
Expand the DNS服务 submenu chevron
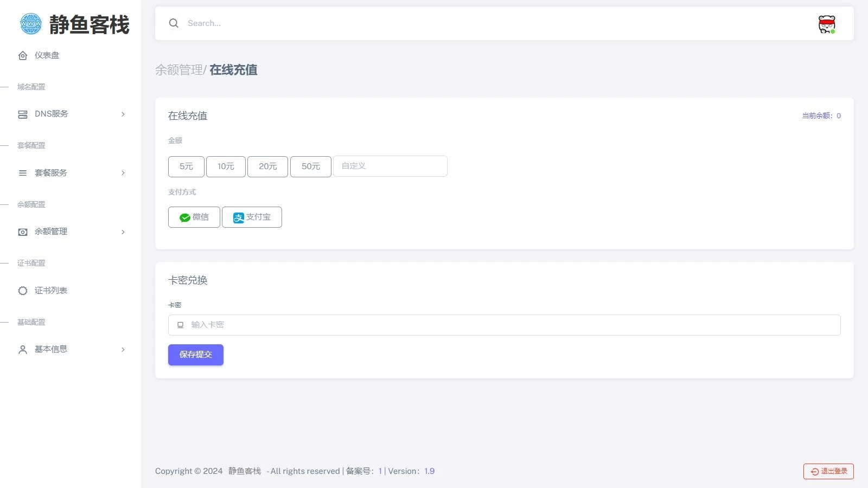coord(123,114)
